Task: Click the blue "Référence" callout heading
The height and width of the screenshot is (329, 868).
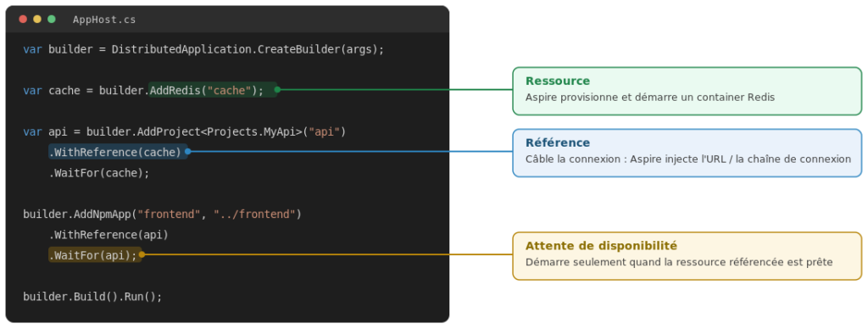Action: (x=558, y=143)
